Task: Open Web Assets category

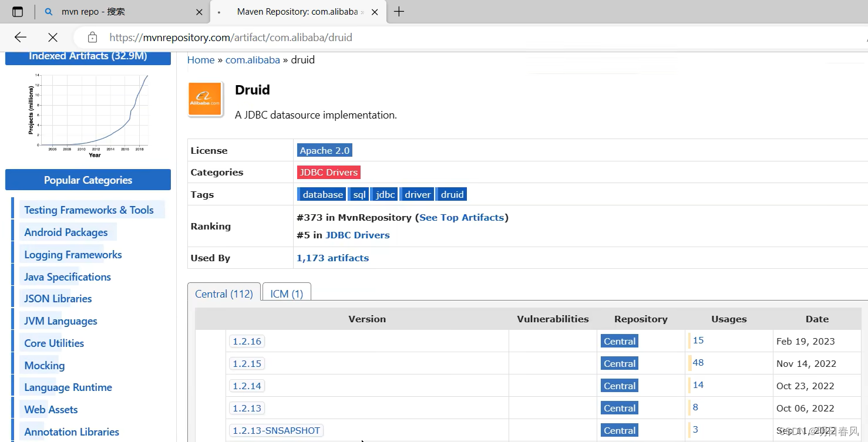Action: 51,410
